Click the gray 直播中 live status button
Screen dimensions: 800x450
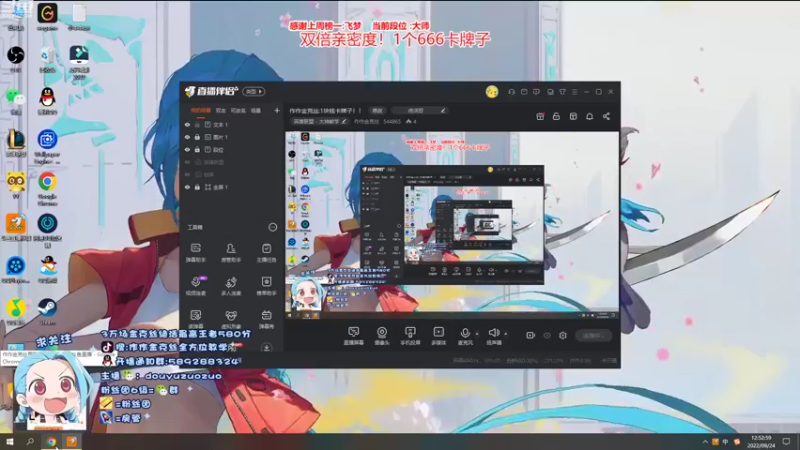[x=593, y=335]
